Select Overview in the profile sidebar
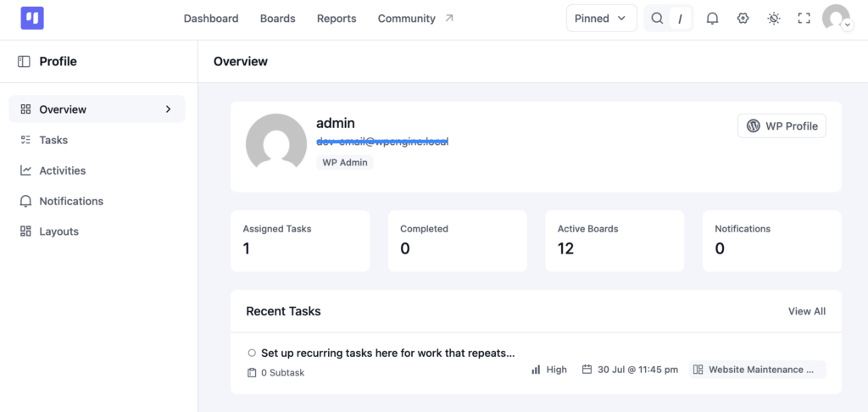Image resolution: width=868 pixels, height=412 pixels. click(x=97, y=109)
